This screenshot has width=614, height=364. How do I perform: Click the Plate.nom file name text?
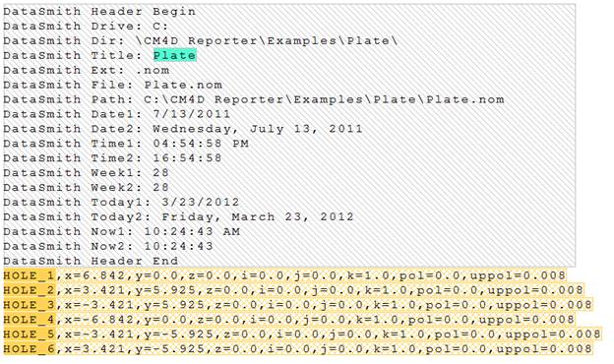[x=183, y=85]
